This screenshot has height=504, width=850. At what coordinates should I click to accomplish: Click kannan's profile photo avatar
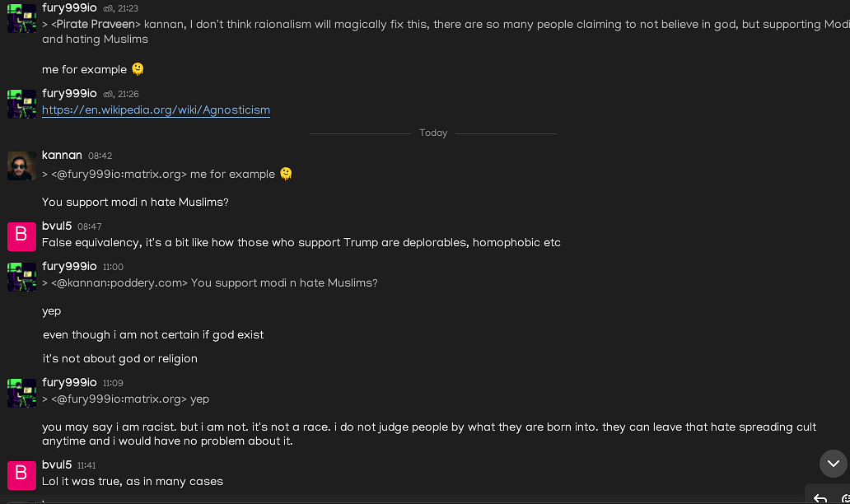point(21,166)
